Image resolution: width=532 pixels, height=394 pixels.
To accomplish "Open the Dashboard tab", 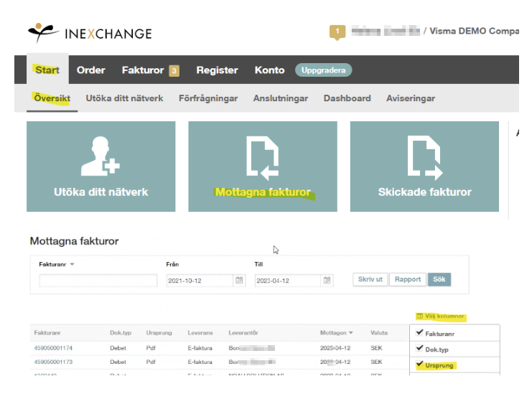I will coord(347,98).
